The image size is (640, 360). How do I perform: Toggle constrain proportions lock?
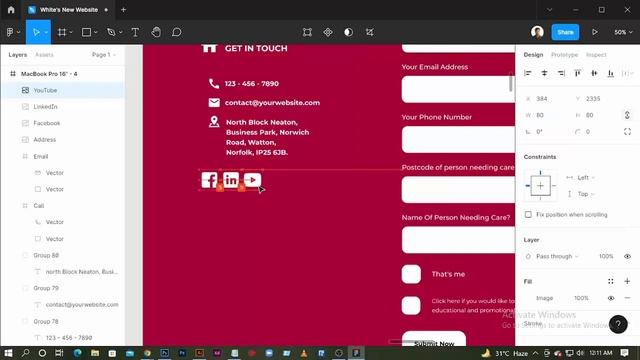click(x=627, y=115)
